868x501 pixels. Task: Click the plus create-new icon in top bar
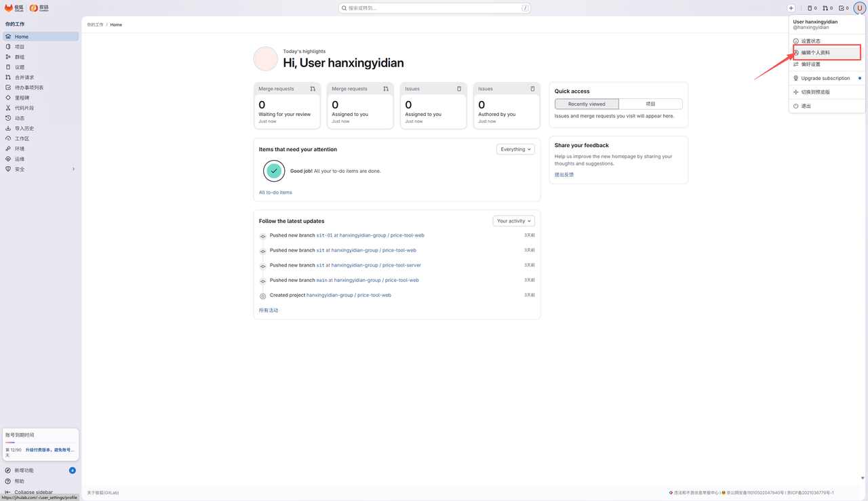click(x=791, y=8)
